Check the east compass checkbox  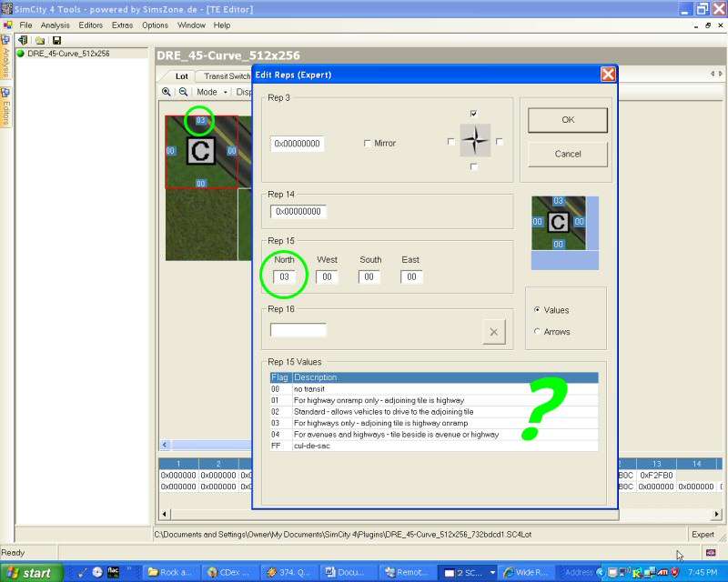click(x=500, y=141)
